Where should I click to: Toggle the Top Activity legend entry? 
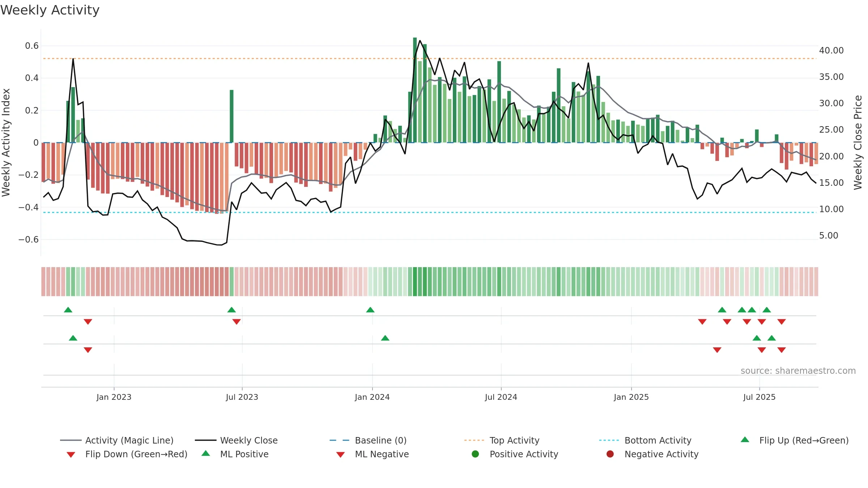pyautogui.click(x=502, y=440)
